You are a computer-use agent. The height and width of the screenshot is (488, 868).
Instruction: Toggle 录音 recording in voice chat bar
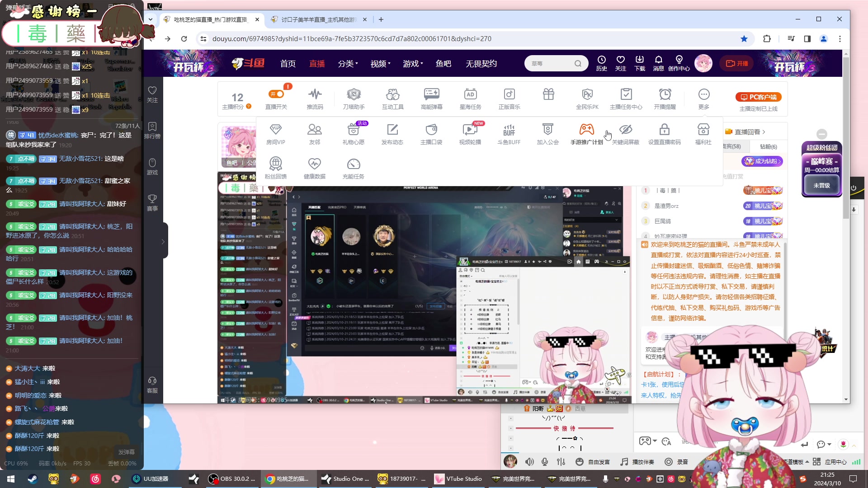[676, 462]
